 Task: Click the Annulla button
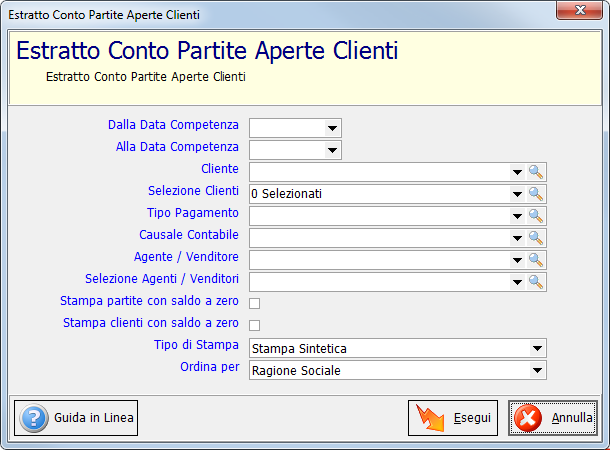click(x=553, y=418)
